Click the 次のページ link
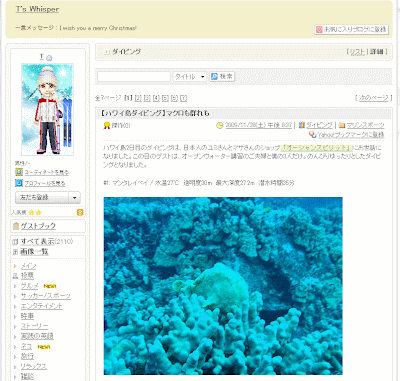This screenshot has height=381, width=400. click(x=373, y=98)
